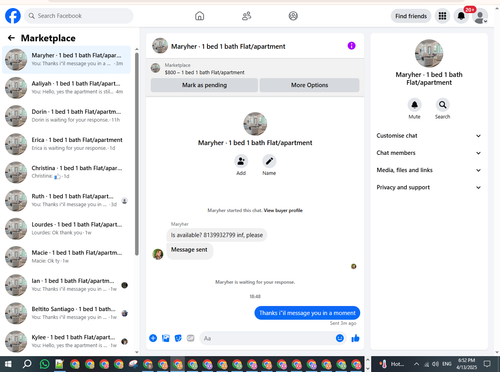500x372 pixels.
Task: Click the listing thumbnail in the right panel
Action: pyautogui.click(x=429, y=53)
